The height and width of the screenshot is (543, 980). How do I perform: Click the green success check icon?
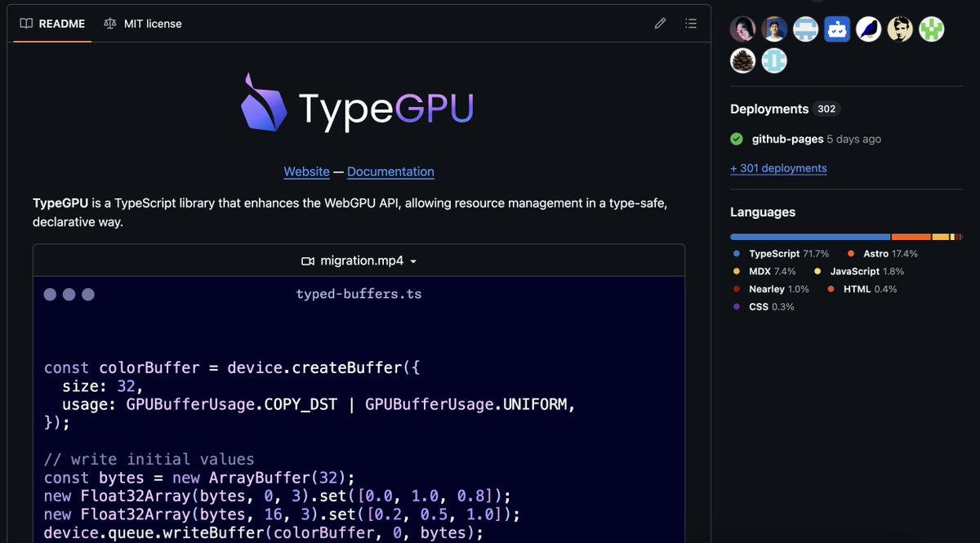point(737,139)
